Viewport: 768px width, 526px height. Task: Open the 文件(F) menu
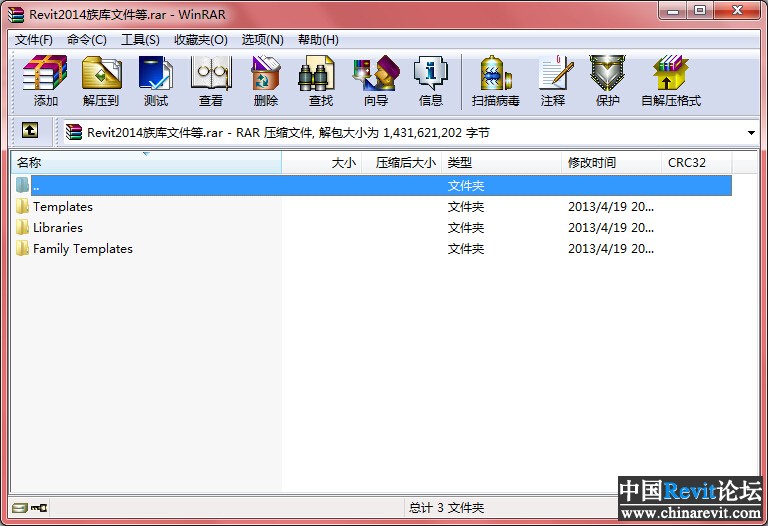point(33,40)
